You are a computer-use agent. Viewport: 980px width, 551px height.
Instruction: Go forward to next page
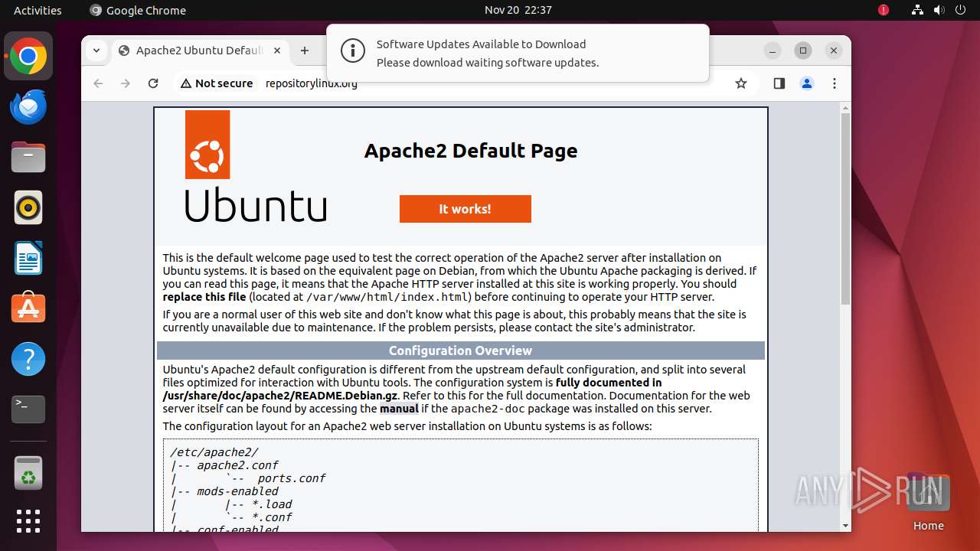[x=126, y=83]
